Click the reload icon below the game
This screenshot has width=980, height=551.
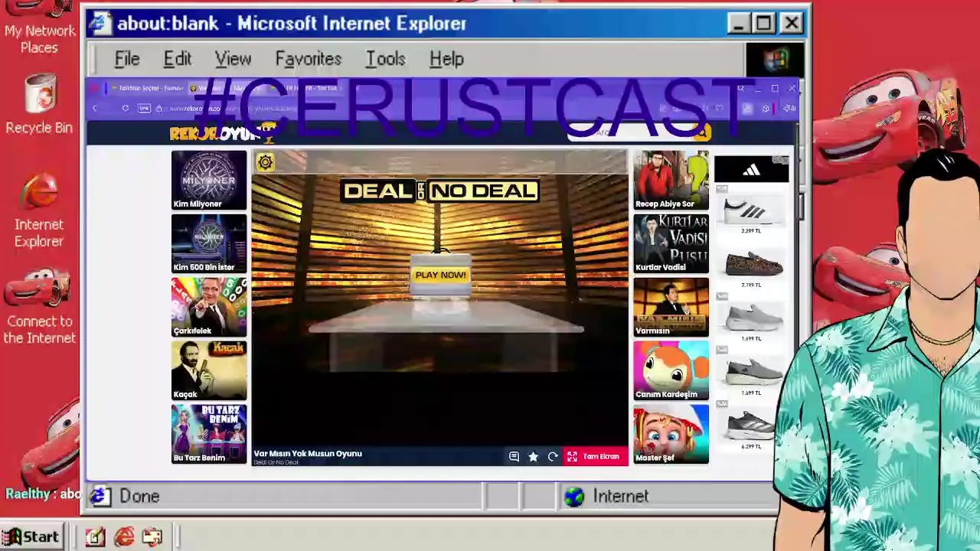(x=553, y=457)
